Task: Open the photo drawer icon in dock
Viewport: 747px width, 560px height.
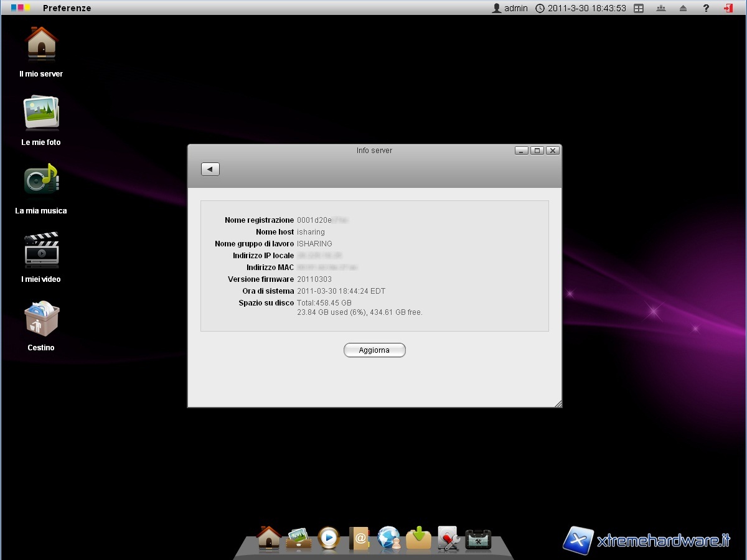Action: 299,538
